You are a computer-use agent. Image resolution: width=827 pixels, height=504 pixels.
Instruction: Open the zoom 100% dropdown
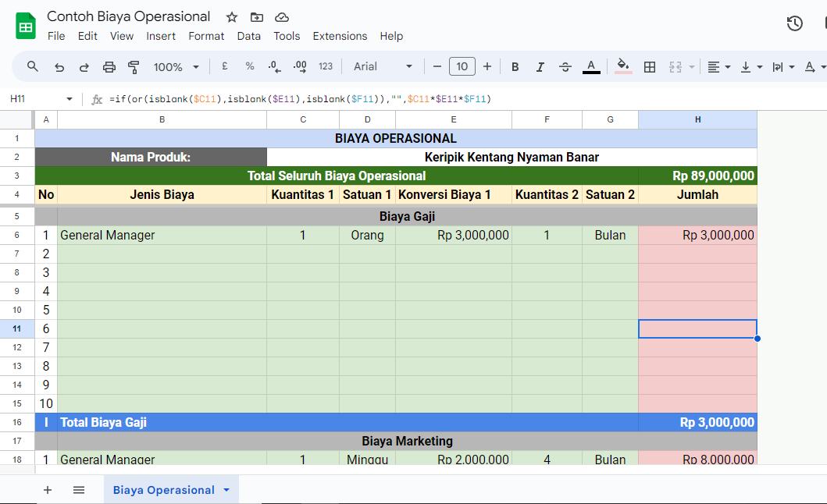point(176,67)
